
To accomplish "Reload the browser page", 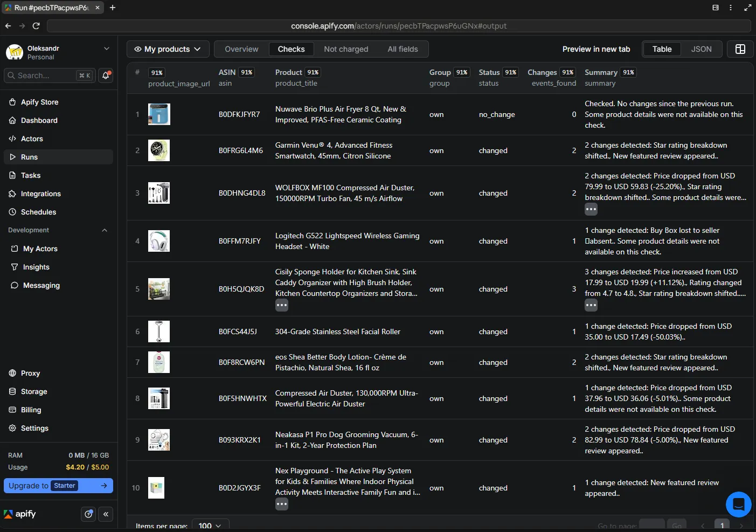I will 36,26.
